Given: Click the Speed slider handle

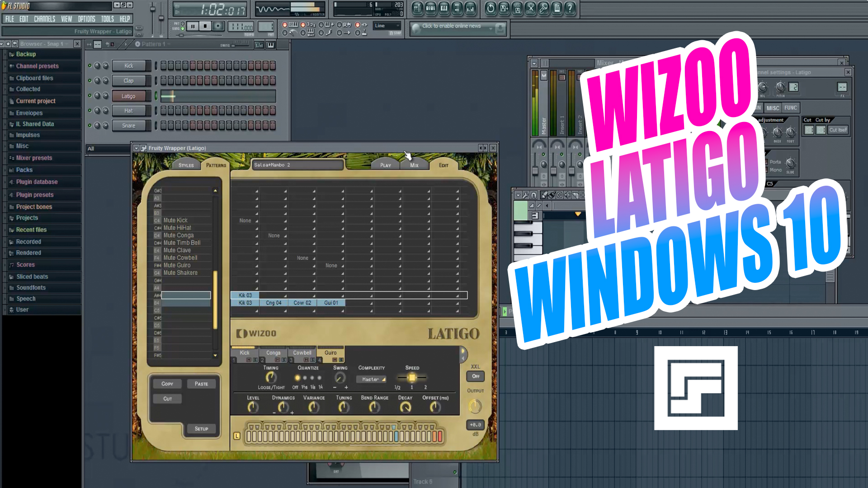Looking at the screenshot, I should (412, 378).
